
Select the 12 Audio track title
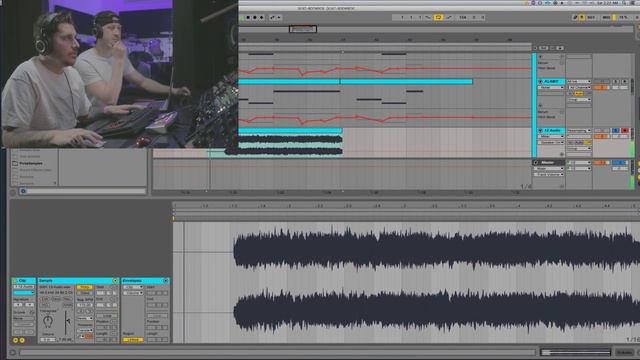(x=552, y=130)
